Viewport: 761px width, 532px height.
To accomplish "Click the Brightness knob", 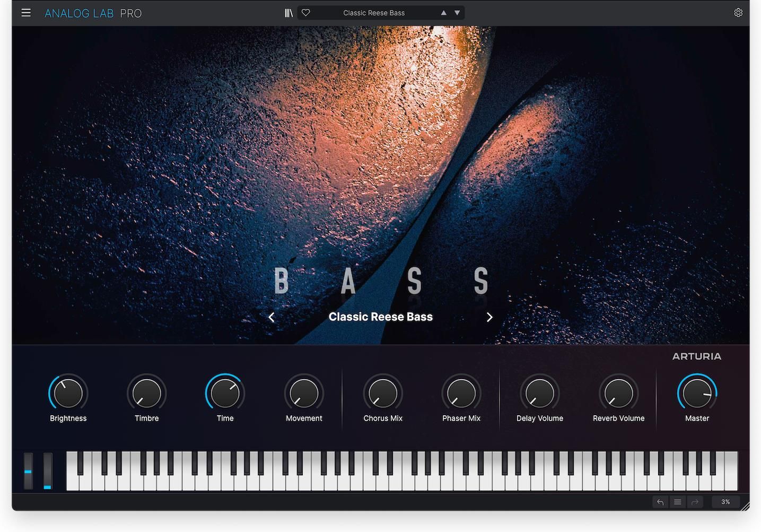I will (68, 393).
